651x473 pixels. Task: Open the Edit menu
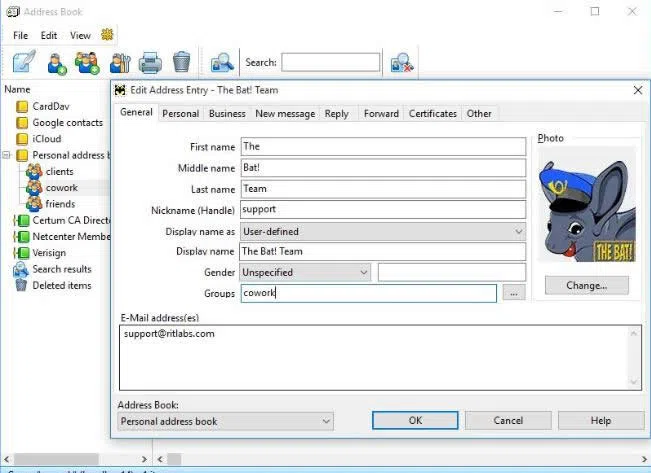[x=49, y=35]
